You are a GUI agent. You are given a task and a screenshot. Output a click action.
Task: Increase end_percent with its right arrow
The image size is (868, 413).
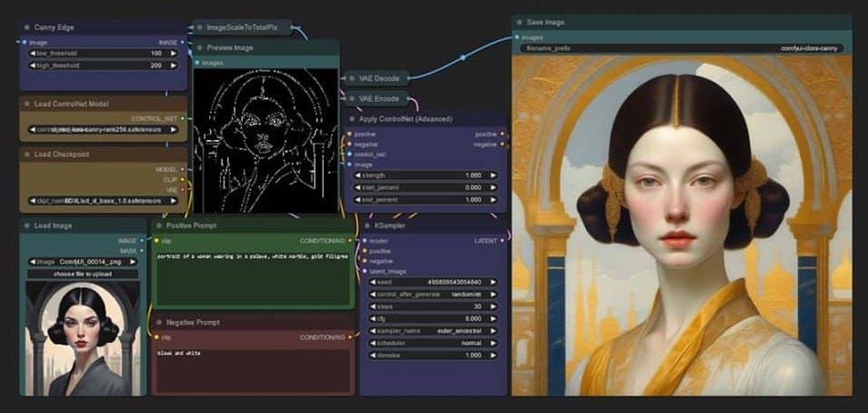(492, 199)
